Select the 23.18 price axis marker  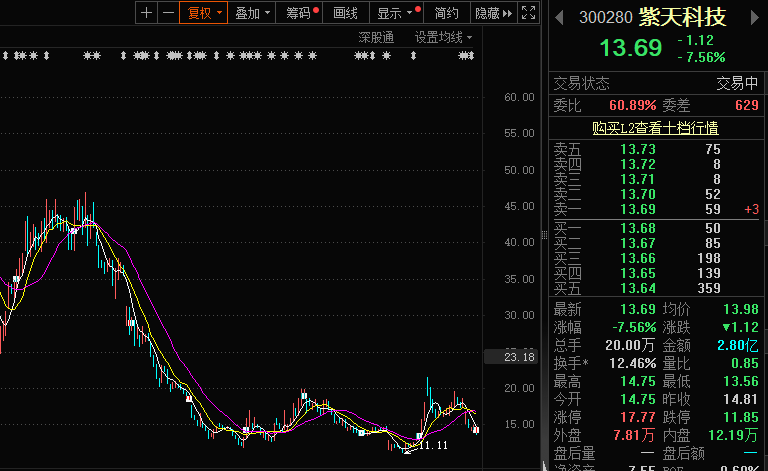pos(511,357)
